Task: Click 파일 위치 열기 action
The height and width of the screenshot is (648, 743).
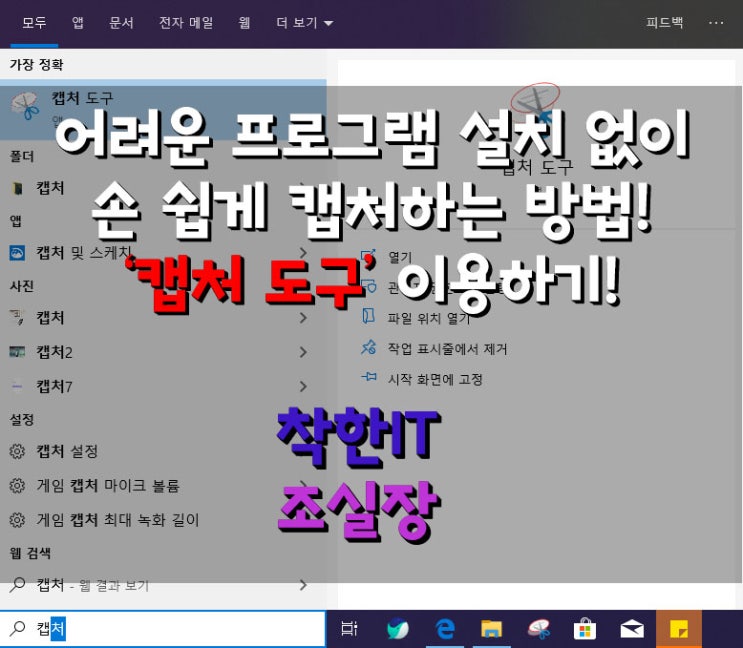Action: tap(429, 318)
